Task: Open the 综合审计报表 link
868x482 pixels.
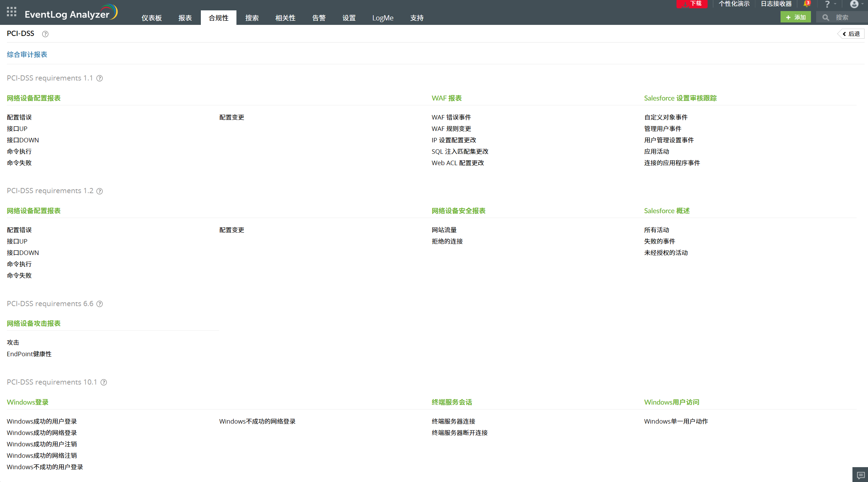Action: [27, 55]
